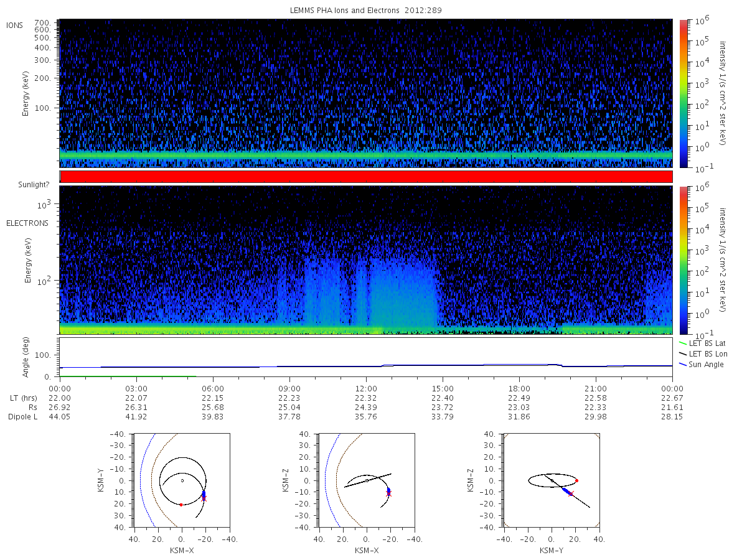Click the 18:00 time axis tick label
Viewport: 747px width, 560px height.
pyautogui.click(x=519, y=388)
